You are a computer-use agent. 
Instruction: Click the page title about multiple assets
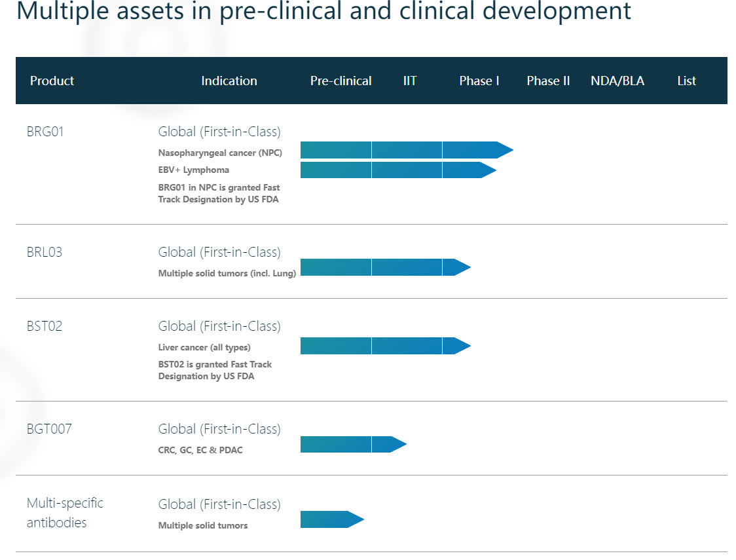point(323,11)
